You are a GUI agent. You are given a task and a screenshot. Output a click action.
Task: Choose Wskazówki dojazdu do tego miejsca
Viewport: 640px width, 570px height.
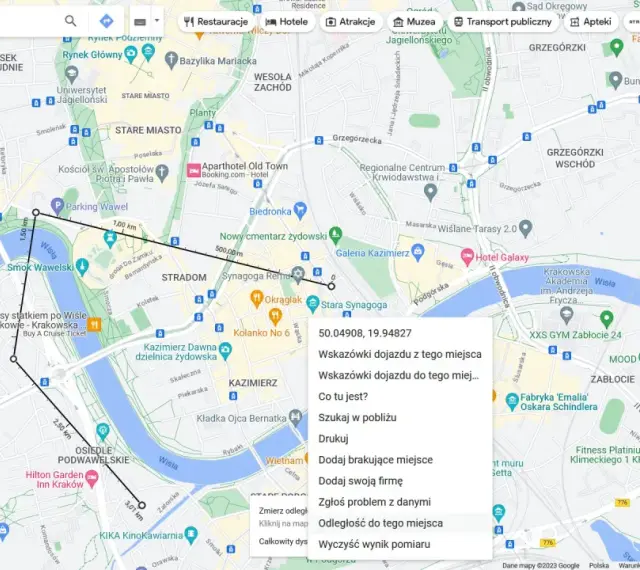click(x=400, y=375)
